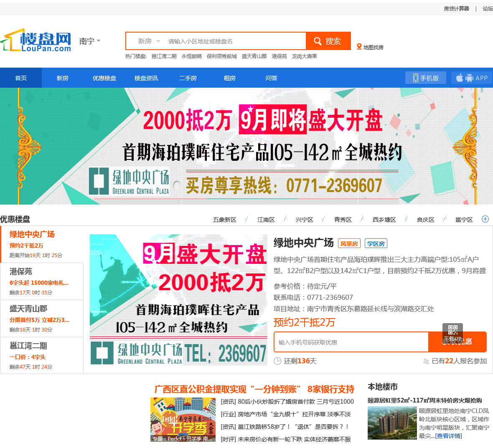Go to the 首页 nav tab
493x448 pixels.
pyautogui.click(x=21, y=78)
